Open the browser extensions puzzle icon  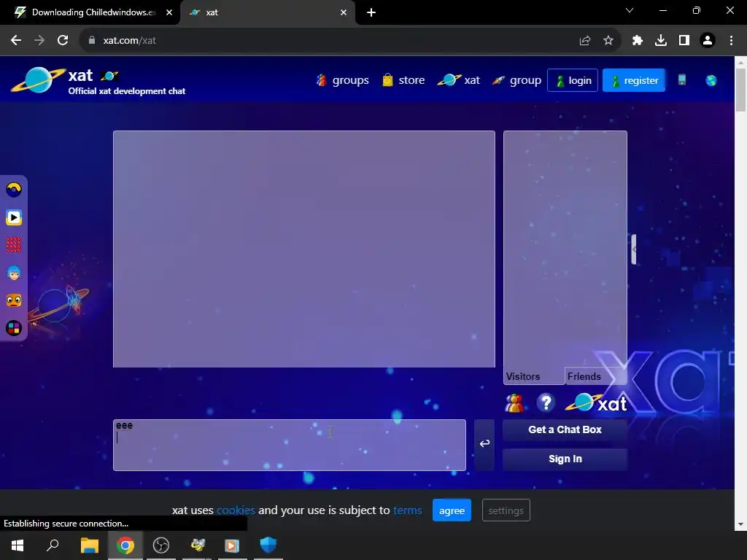638,41
